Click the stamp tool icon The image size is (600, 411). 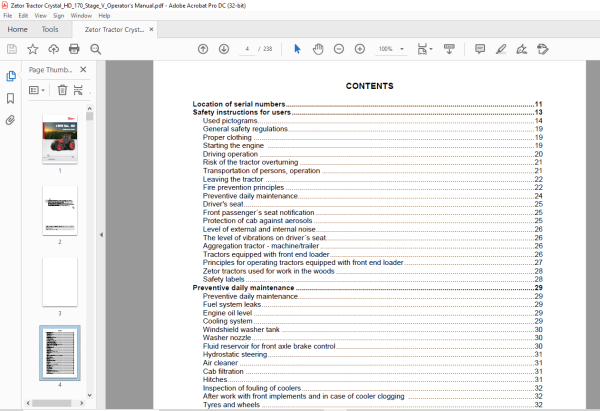point(543,49)
